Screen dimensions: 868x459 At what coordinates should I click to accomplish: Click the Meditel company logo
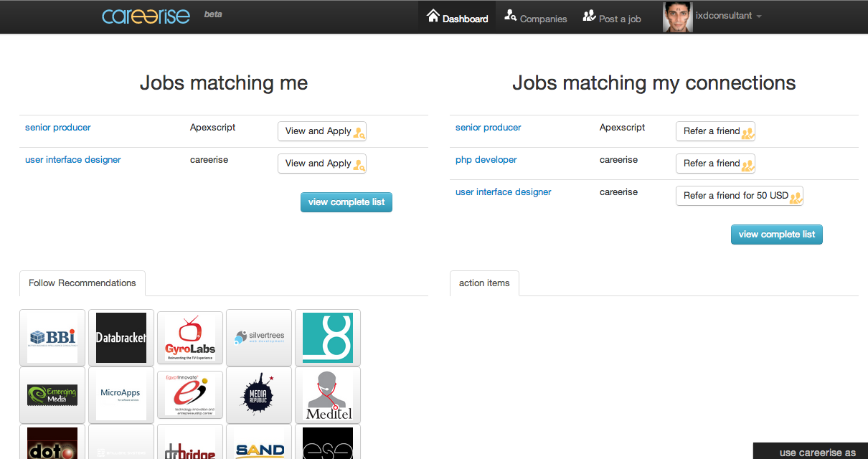(x=328, y=395)
